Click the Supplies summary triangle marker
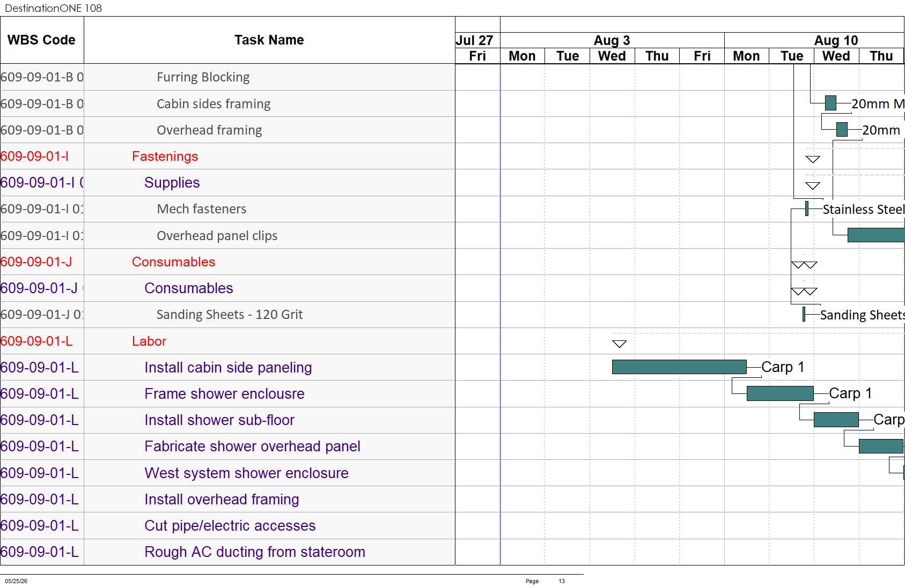This screenshot has width=905, height=588. coord(813,185)
